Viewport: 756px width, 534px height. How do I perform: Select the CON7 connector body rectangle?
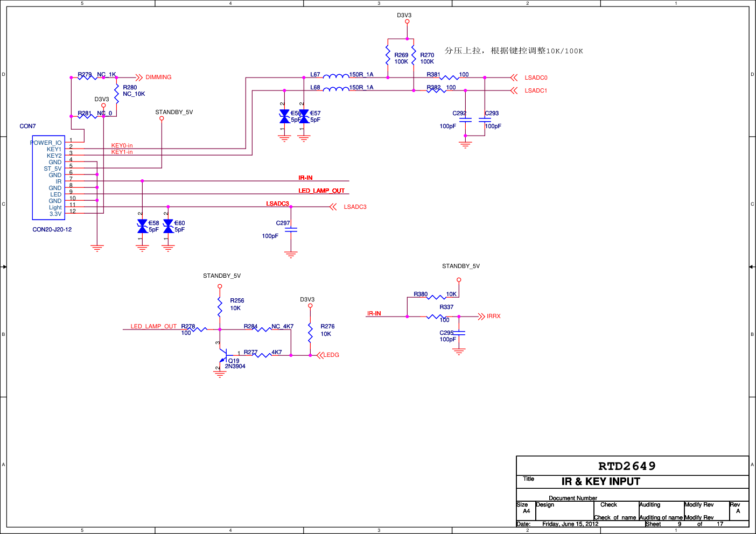tap(48, 178)
